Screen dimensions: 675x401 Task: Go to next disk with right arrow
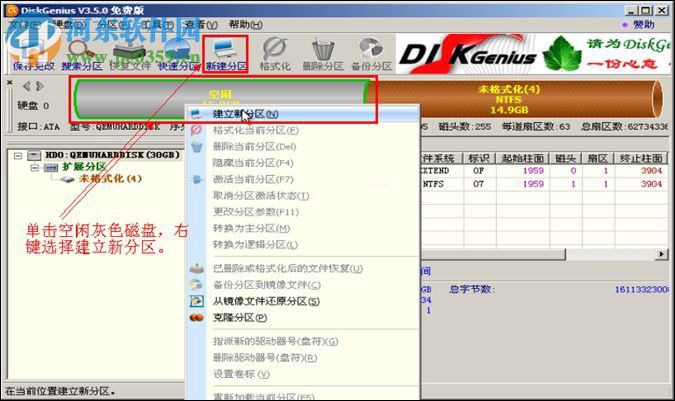[x=40, y=86]
